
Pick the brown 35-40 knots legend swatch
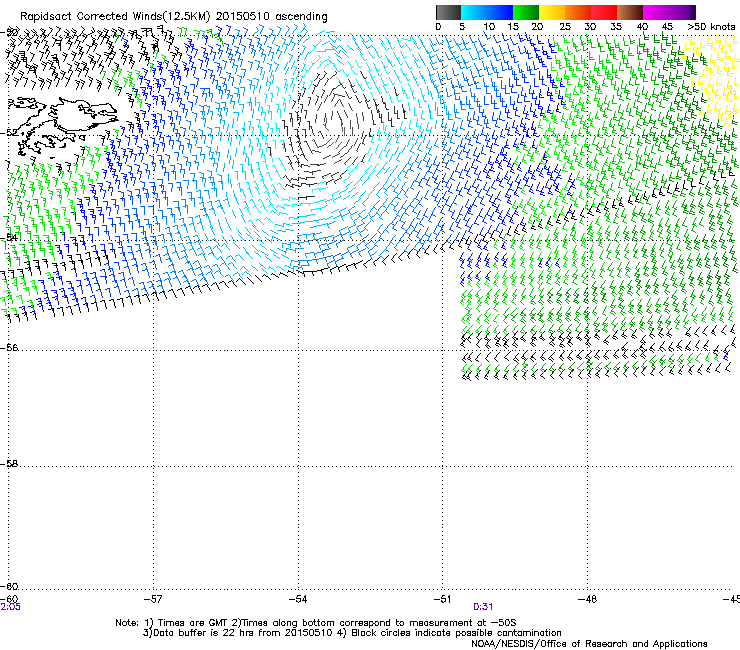point(630,12)
